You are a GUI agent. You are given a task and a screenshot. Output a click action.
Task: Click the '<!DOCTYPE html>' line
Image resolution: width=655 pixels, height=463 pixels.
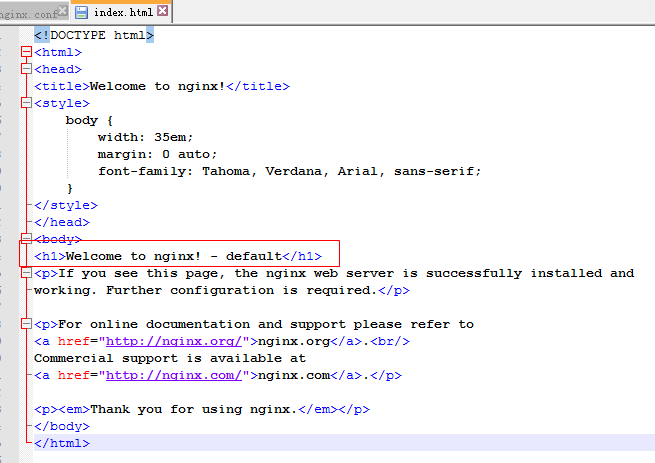(94, 35)
